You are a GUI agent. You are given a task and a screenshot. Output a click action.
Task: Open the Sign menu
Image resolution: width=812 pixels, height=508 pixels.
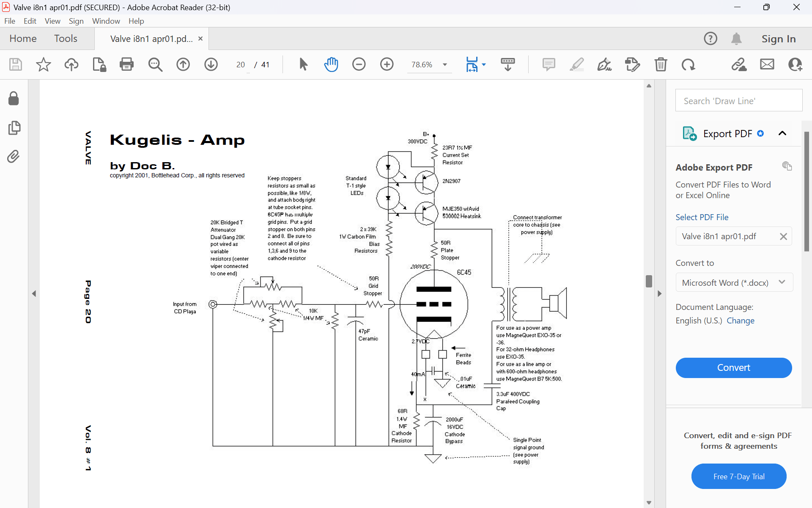76,21
